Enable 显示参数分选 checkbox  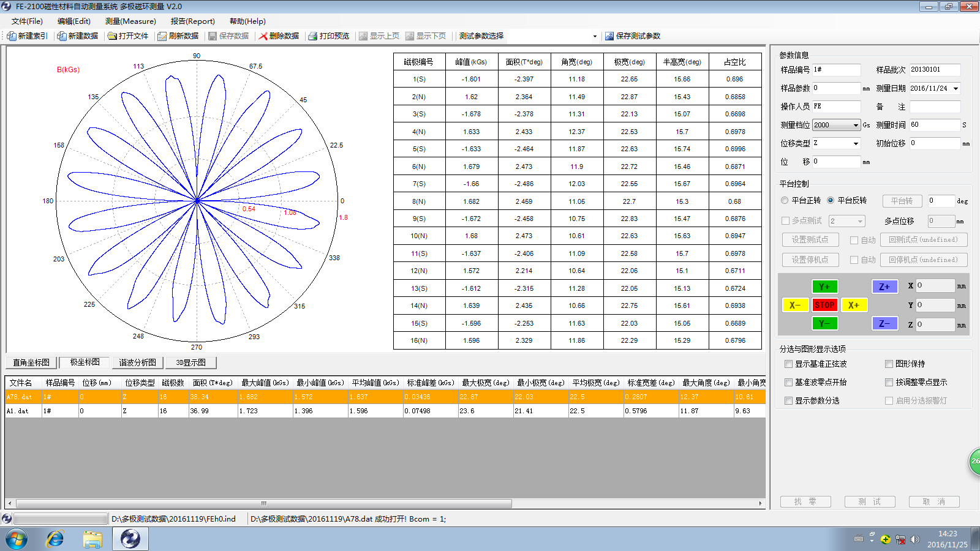tap(789, 400)
